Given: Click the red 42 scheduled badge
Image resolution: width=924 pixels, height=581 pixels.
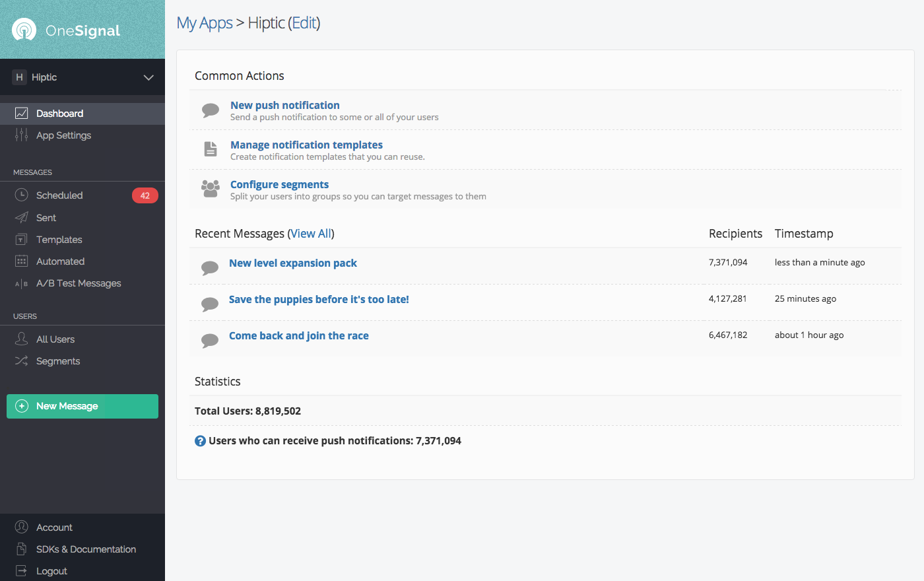Looking at the screenshot, I should tap(145, 195).
